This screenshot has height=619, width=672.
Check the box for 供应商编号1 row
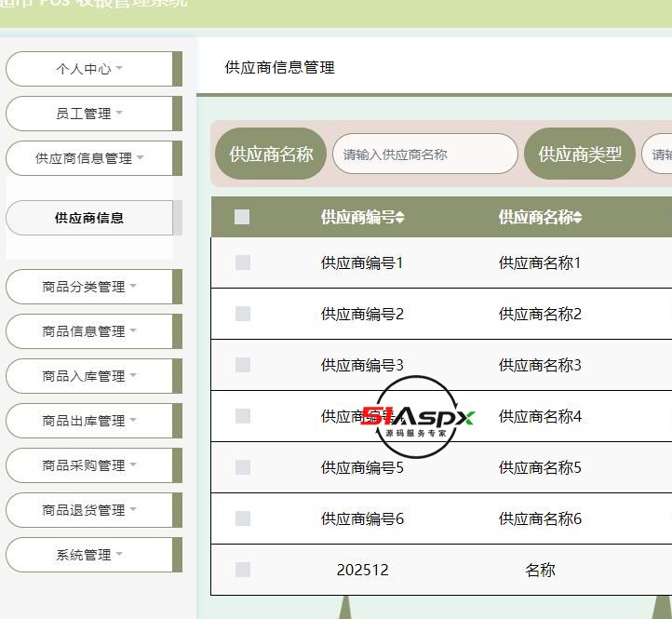coord(243,262)
